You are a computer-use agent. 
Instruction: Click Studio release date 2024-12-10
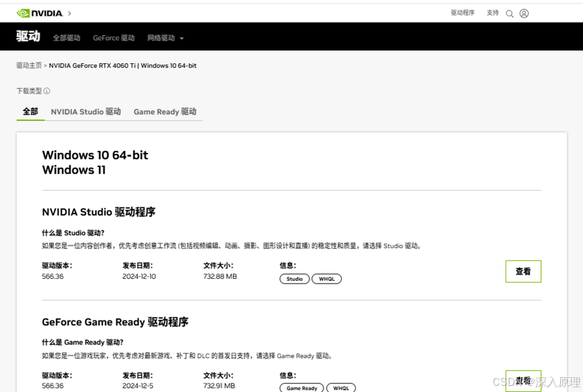pyautogui.click(x=139, y=276)
